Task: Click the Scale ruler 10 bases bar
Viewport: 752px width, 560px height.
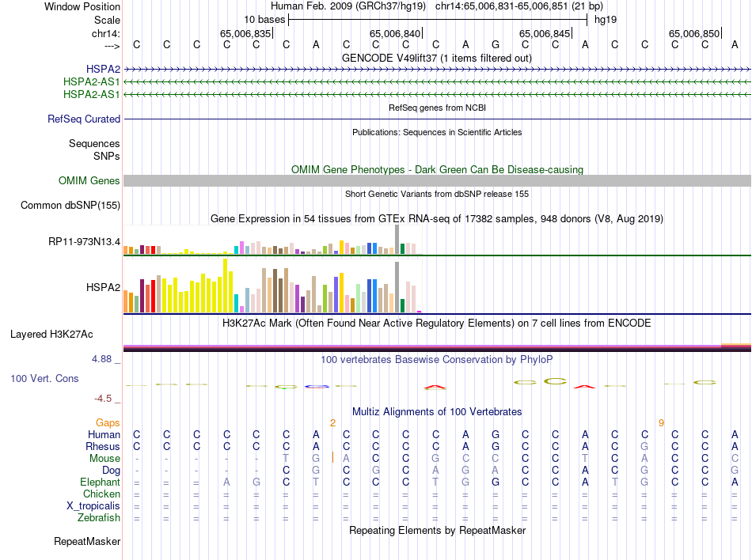Action: (x=438, y=19)
